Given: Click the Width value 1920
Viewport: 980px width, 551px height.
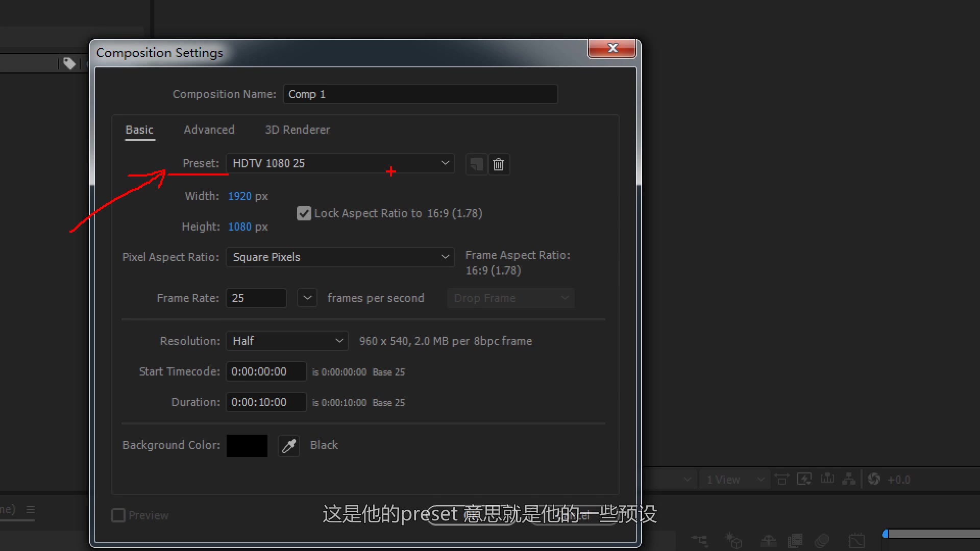Looking at the screenshot, I should (x=239, y=196).
